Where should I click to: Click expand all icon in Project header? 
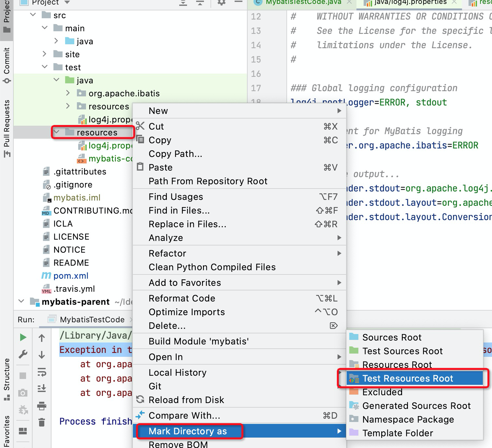pyautogui.click(x=183, y=3)
